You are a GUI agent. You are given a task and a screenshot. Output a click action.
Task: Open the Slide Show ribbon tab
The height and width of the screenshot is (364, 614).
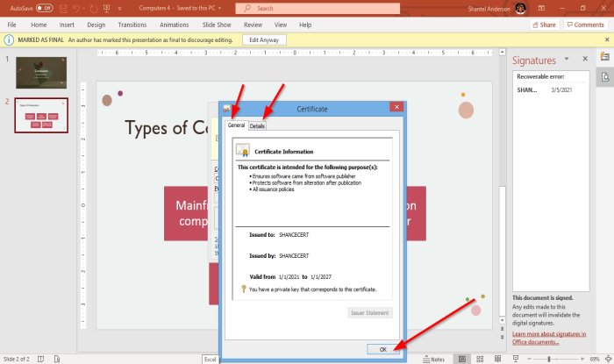[x=217, y=25]
